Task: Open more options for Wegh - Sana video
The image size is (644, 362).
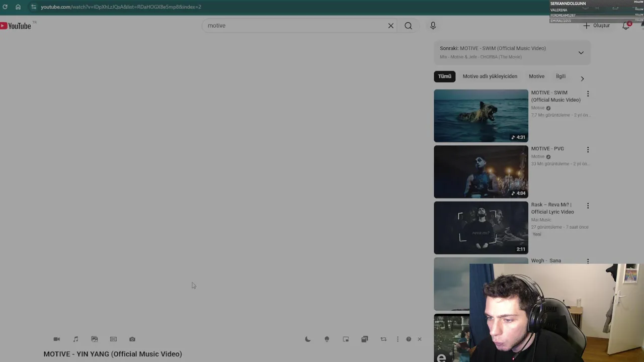Action: click(588, 261)
